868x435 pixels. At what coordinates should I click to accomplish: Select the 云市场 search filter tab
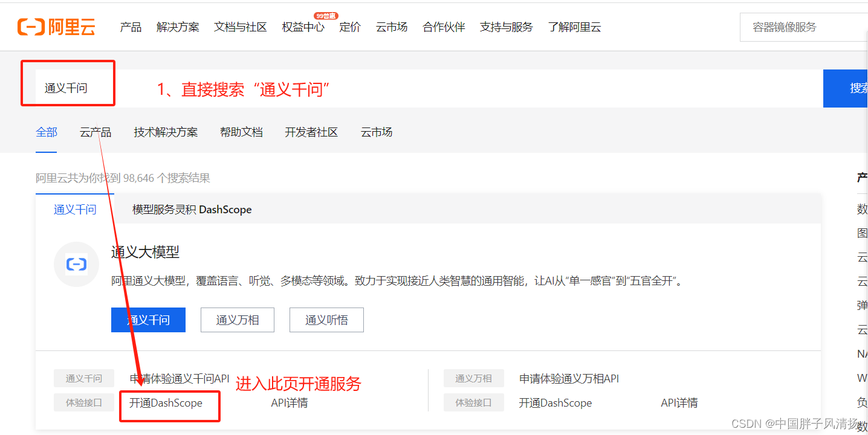tap(377, 132)
